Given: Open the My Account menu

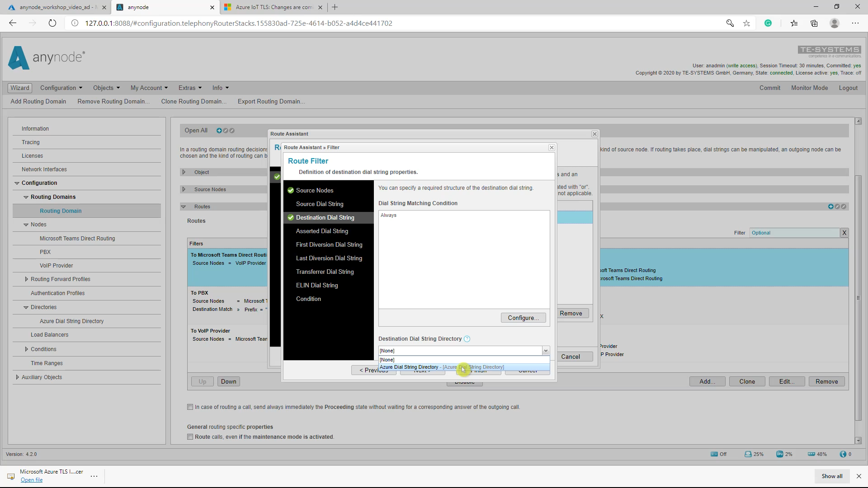Looking at the screenshot, I should (x=149, y=88).
